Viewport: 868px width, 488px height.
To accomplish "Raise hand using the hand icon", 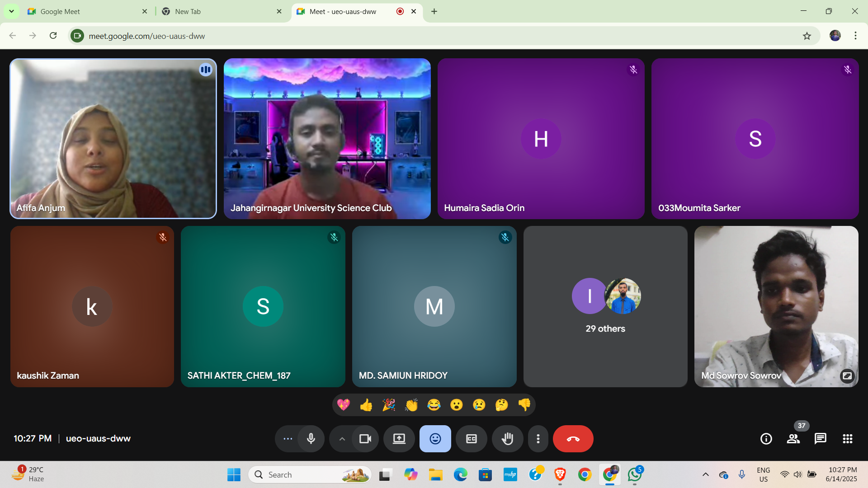I will point(507,439).
